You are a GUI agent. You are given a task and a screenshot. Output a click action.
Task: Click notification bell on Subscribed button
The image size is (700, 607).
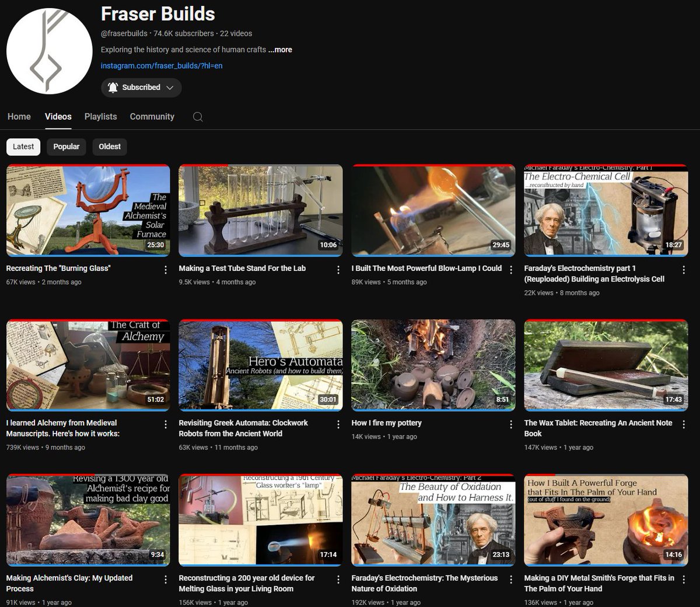point(113,88)
